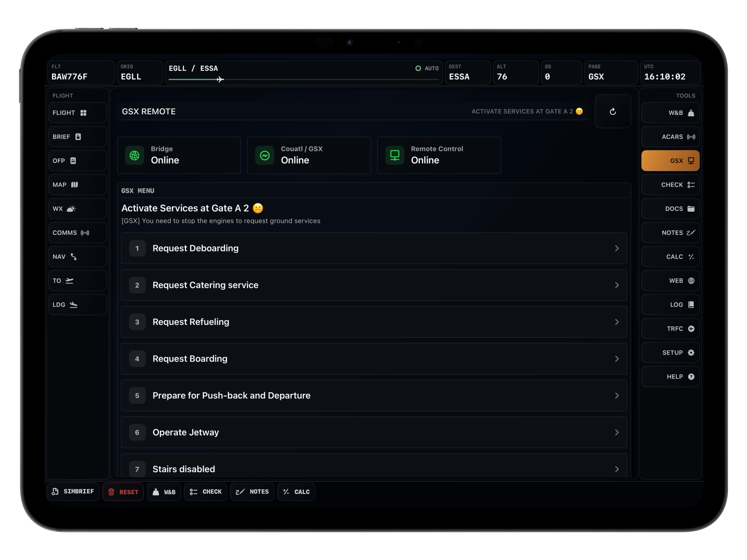Click the Bridge globe status icon
Viewport: 747px width, 560px height.
(x=135, y=155)
